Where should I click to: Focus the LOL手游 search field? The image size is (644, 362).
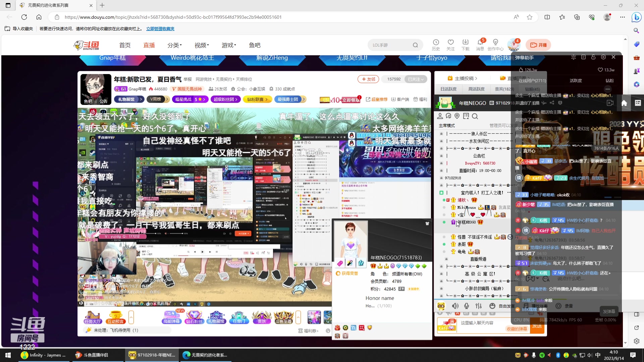pos(391,45)
